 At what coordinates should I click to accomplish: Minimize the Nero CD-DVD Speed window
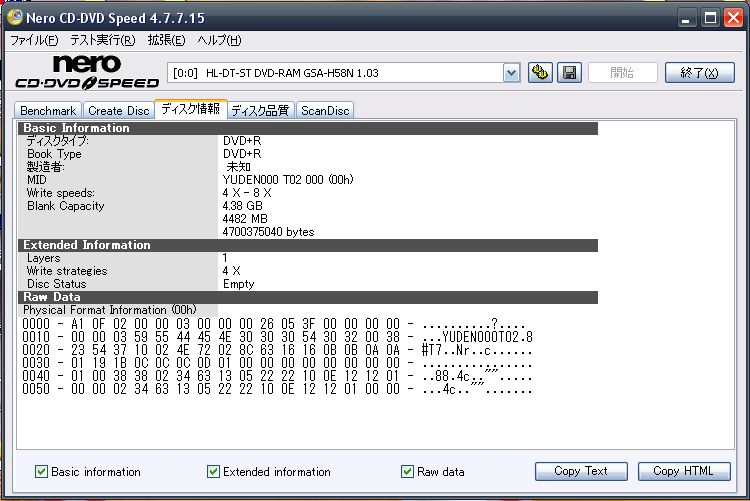686,18
